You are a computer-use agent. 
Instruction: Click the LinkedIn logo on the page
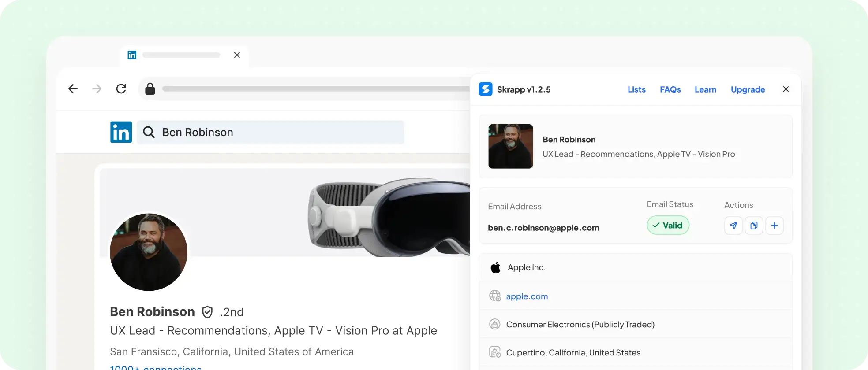pos(121,132)
